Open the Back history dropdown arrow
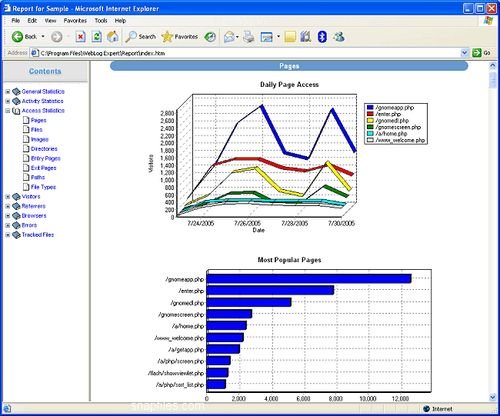Image resolution: width=500 pixels, height=416 pixels. click(43, 37)
